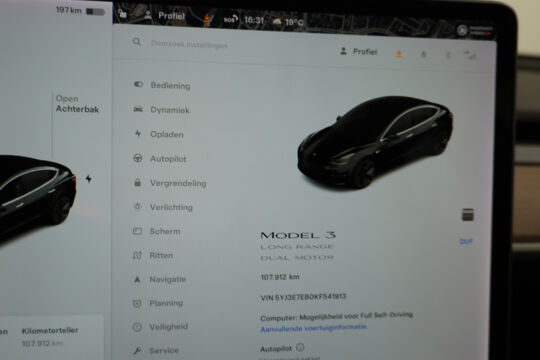Viewport: 540px width, 360px height.
Task: Open the Bediening settings menu
Action: click(x=162, y=85)
